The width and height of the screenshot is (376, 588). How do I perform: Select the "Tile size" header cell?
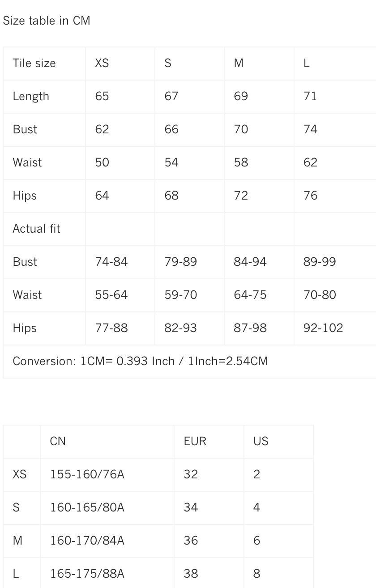click(34, 63)
